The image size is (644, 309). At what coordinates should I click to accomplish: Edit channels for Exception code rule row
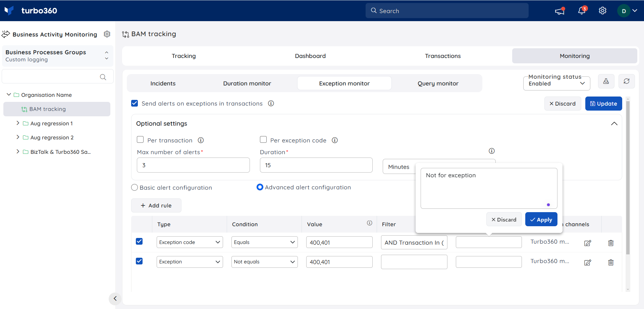(588, 243)
